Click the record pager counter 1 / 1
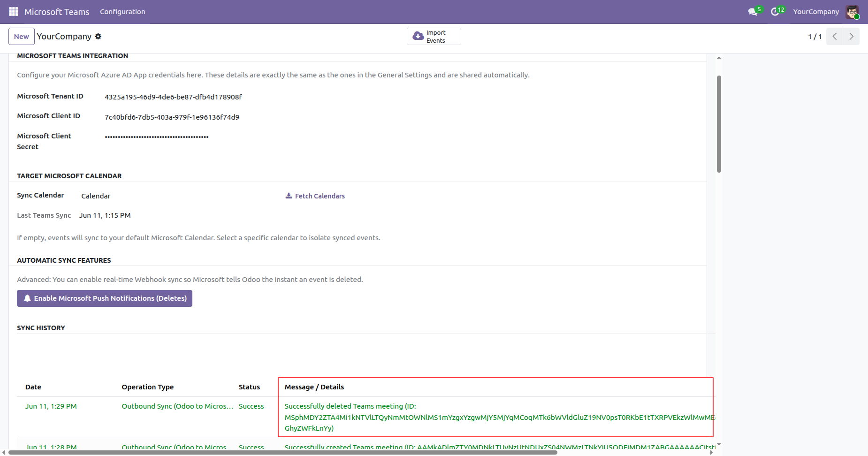 click(815, 37)
